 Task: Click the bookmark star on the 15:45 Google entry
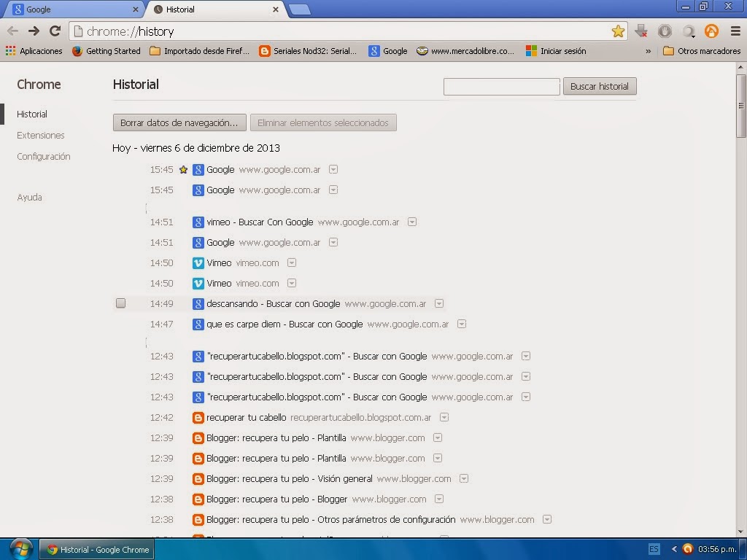click(183, 169)
